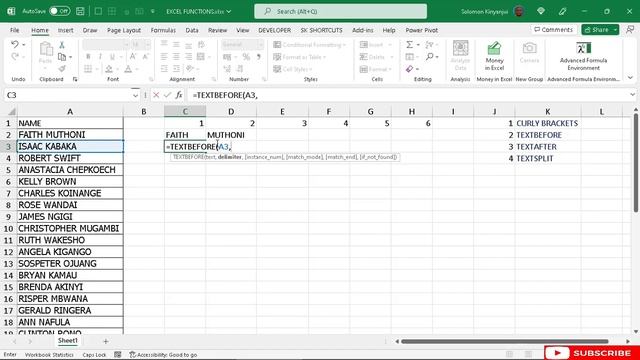Click the Insert Function fx icon
The width and height of the screenshot is (640, 360).
tap(179, 95)
